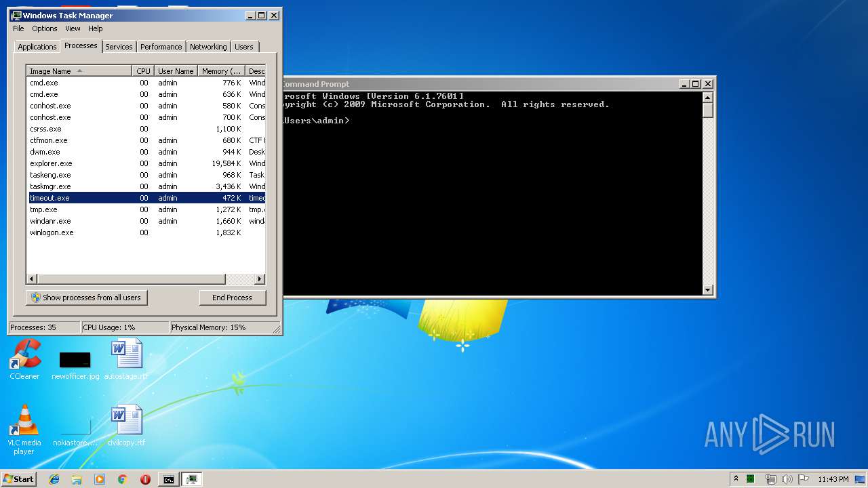Select the autostage.rtf desktop document
The height and width of the screenshot is (488, 868).
coord(126,359)
